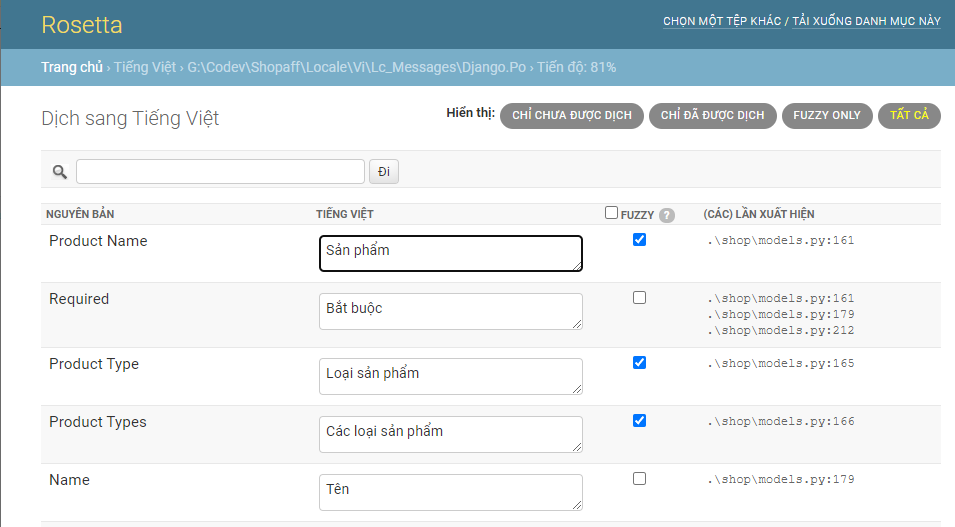The image size is (955, 527).
Task: Uncheck fuzzy for Product Types row
Action: [640, 421]
